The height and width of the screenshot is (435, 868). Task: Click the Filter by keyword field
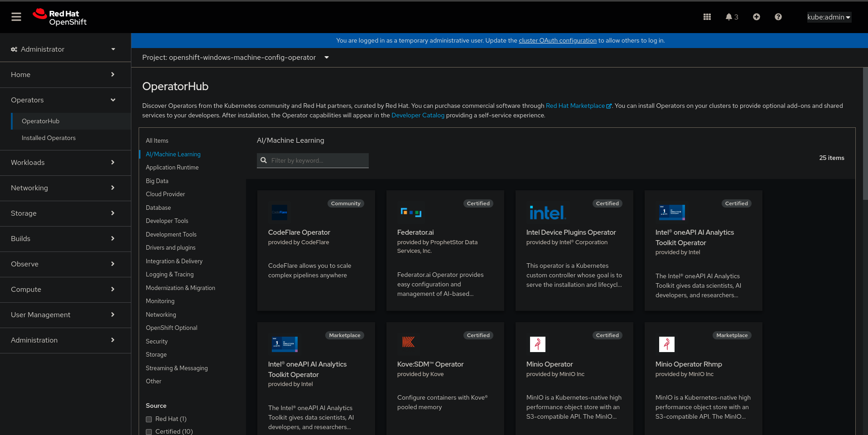317,161
